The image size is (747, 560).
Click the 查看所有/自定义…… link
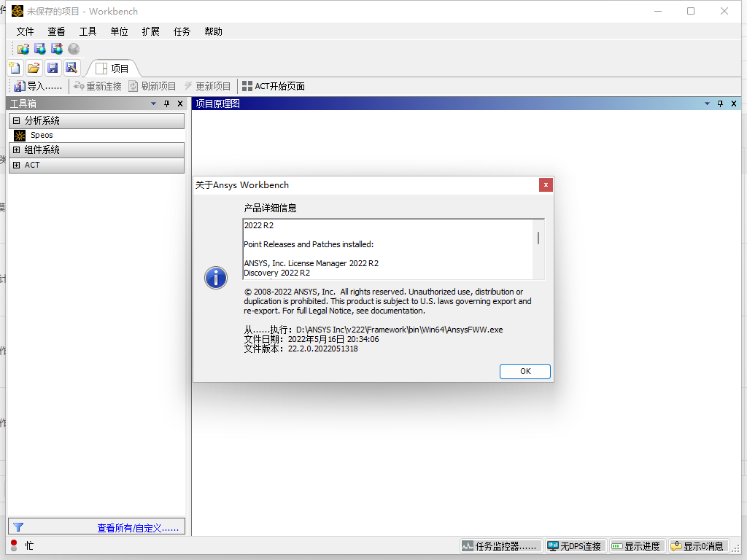(x=138, y=528)
